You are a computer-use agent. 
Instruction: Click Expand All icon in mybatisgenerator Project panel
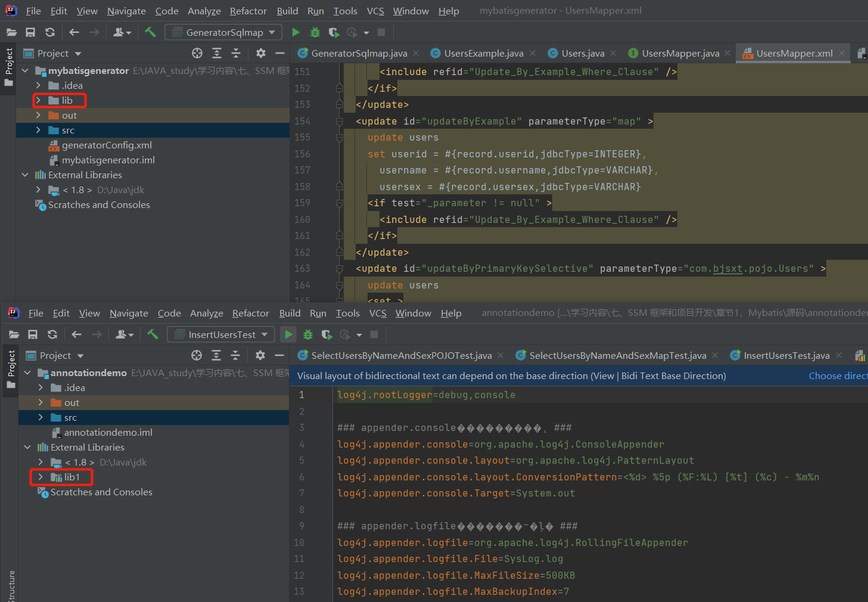pyautogui.click(x=217, y=53)
